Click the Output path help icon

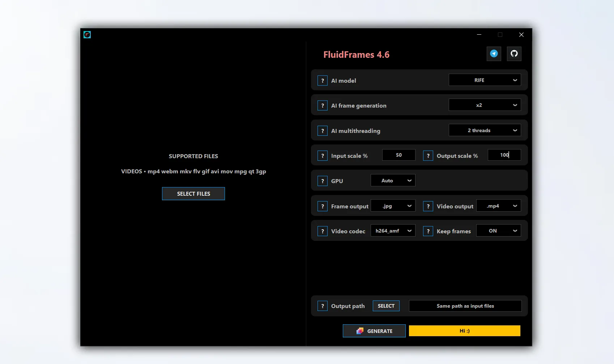[x=322, y=306]
